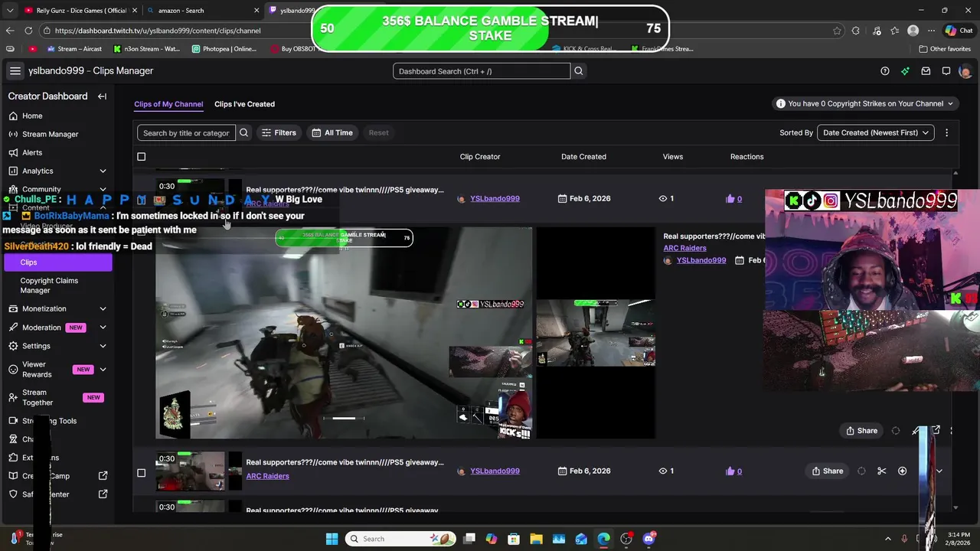
Task: Bookmark page with the star icon in address bar
Action: [836, 31]
